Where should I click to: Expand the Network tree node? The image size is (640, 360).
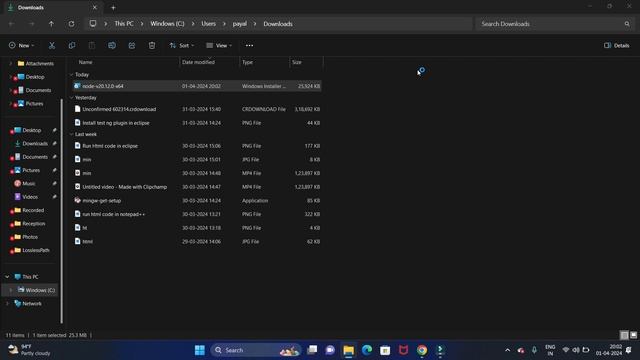click(7, 304)
